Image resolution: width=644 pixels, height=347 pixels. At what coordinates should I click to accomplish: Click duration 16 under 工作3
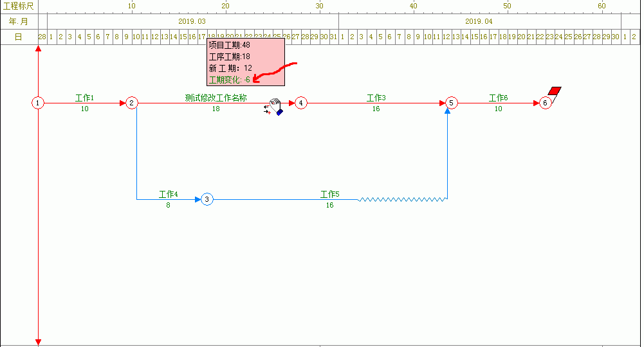point(376,109)
